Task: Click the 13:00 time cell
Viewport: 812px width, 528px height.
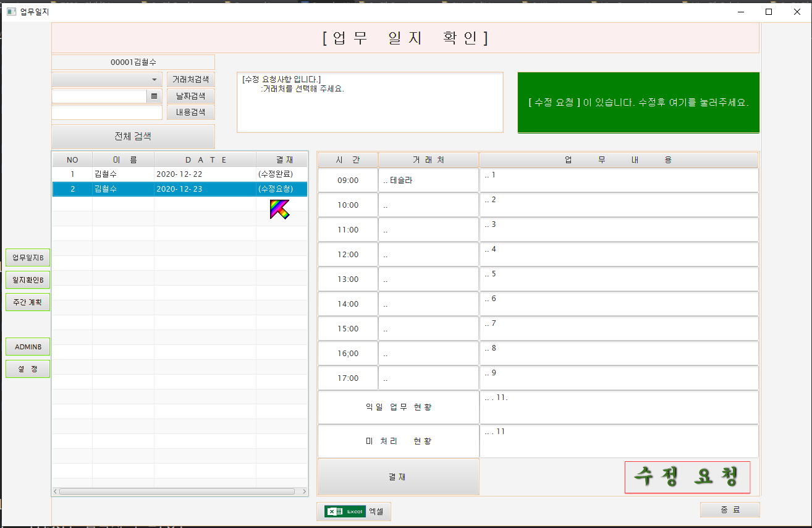Action: click(x=348, y=279)
